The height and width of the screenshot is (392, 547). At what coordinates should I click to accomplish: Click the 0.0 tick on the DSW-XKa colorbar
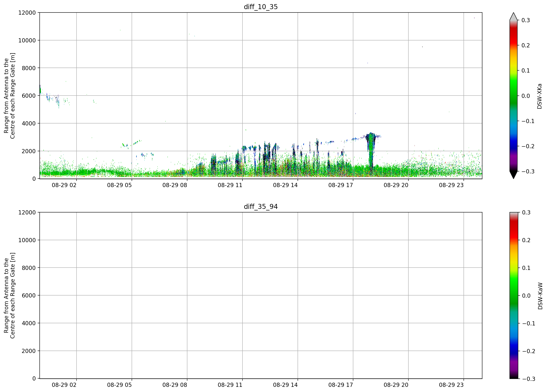point(526,96)
